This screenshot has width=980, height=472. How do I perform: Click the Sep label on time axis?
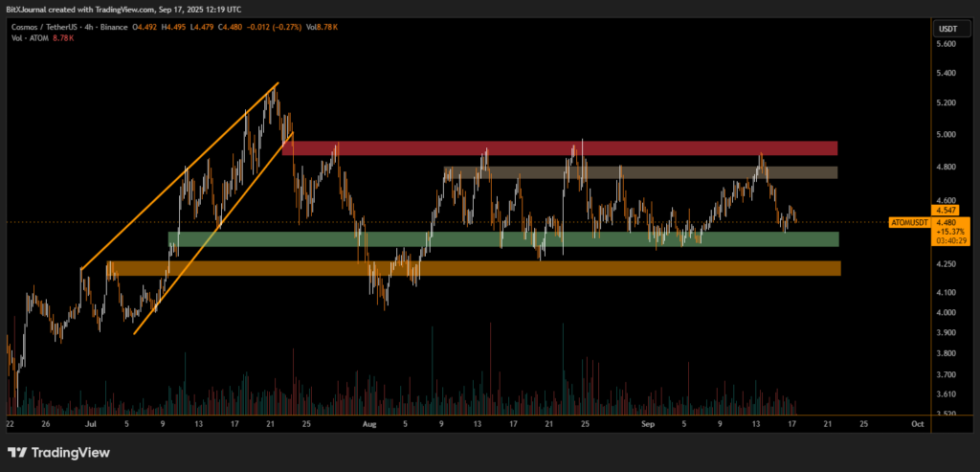pos(648,421)
